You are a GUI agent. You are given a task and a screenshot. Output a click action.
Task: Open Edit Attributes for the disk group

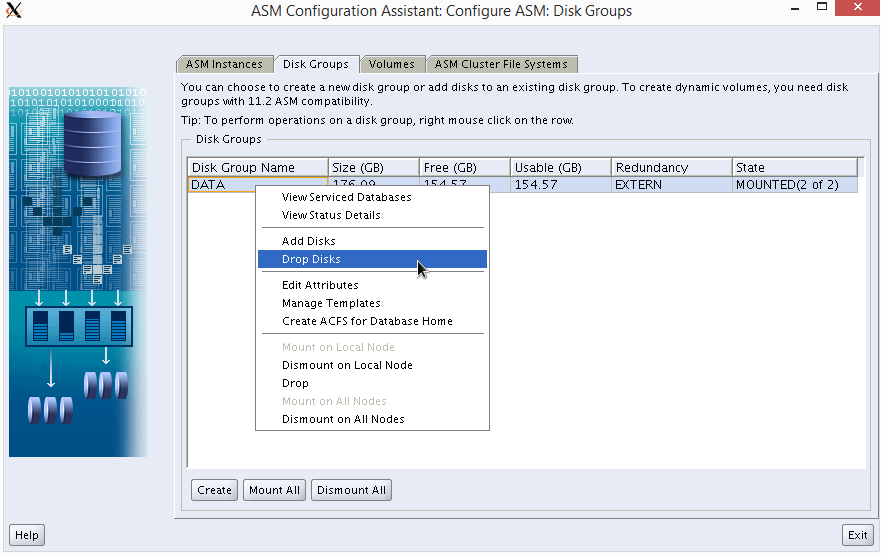pos(320,285)
